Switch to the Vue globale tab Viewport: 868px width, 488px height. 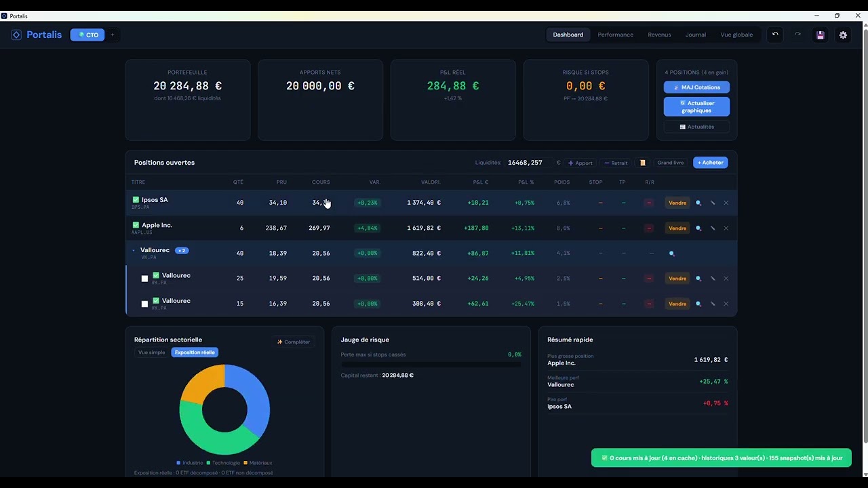click(x=736, y=35)
